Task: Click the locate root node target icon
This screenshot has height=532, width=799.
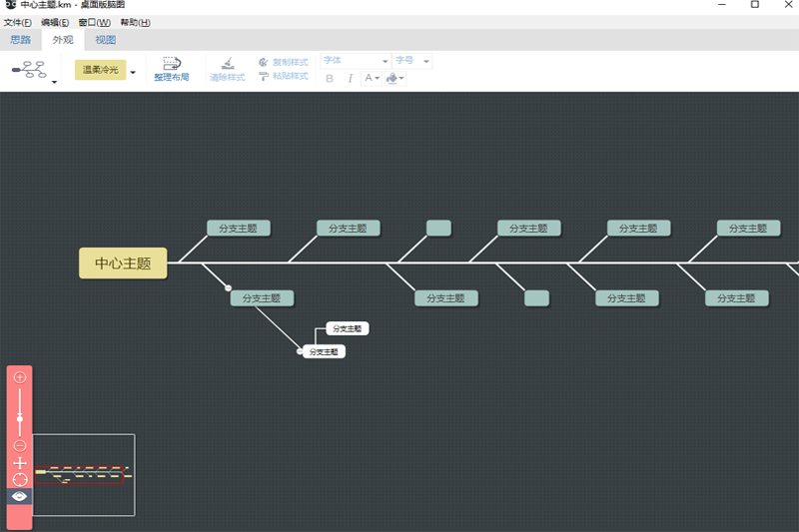Action: point(19,479)
